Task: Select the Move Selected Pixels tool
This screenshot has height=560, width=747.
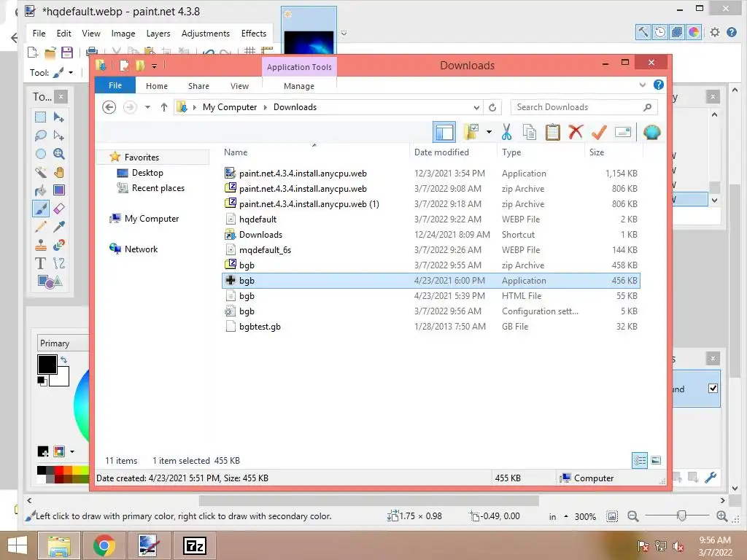Action: point(59,117)
